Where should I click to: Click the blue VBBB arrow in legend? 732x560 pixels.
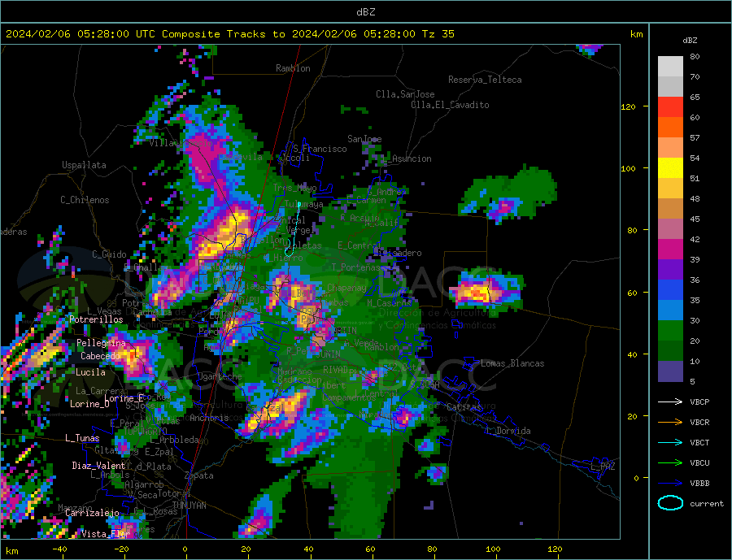(670, 483)
